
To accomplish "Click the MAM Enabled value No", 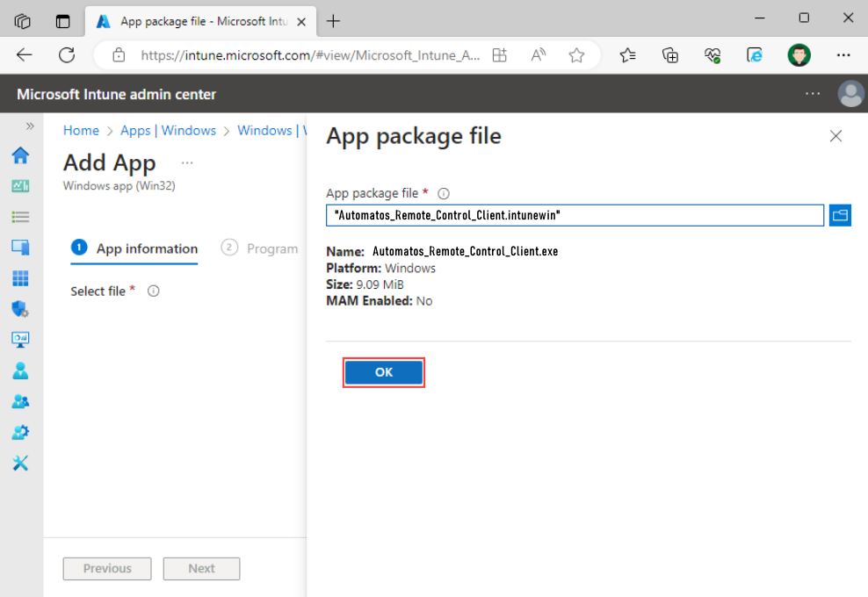I will (424, 301).
